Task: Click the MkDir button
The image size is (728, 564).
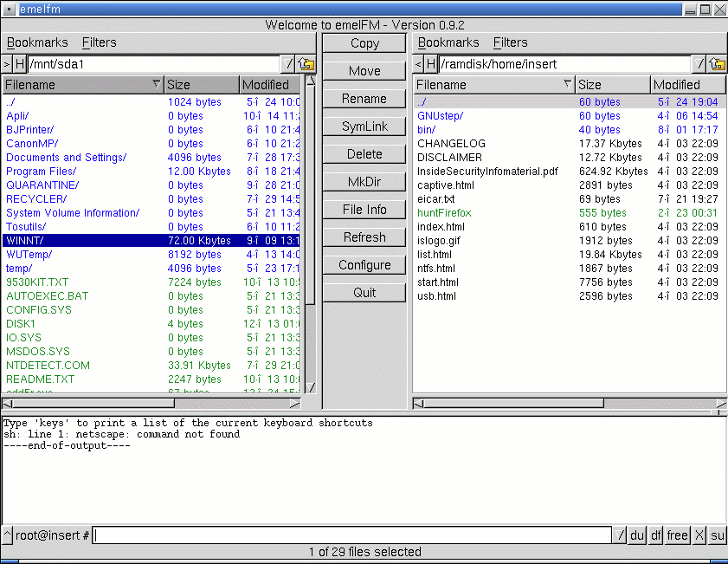Action: tap(364, 182)
